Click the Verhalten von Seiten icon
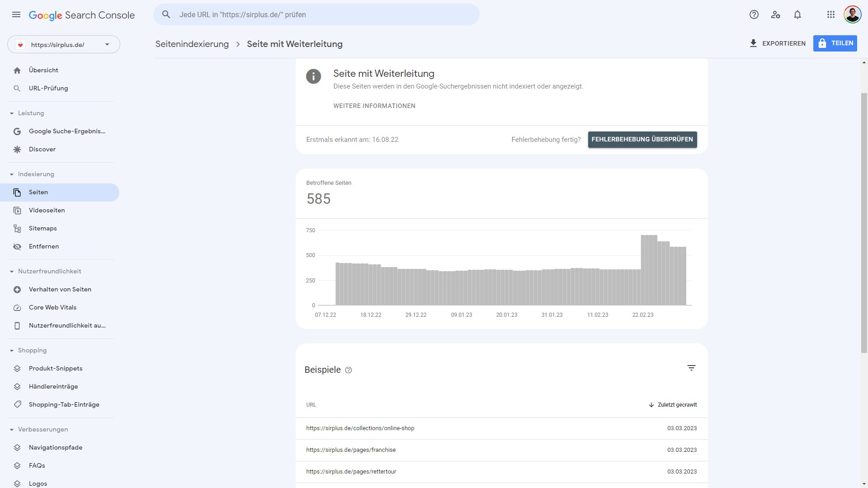This screenshot has width=868, height=488. (x=17, y=290)
